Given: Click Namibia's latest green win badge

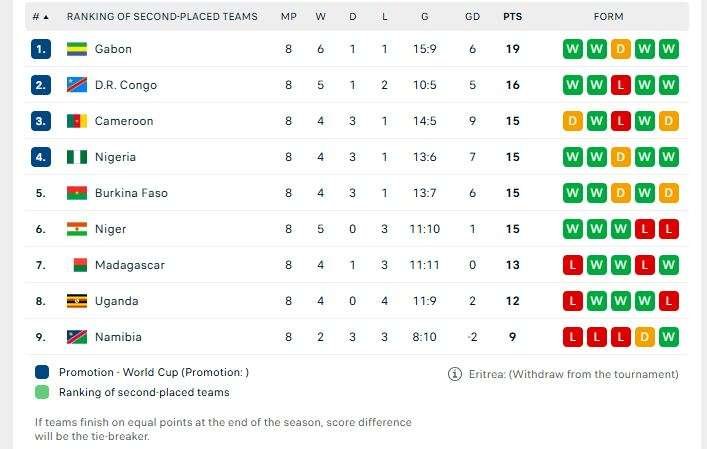Looking at the screenshot, I should pos(669,337).
